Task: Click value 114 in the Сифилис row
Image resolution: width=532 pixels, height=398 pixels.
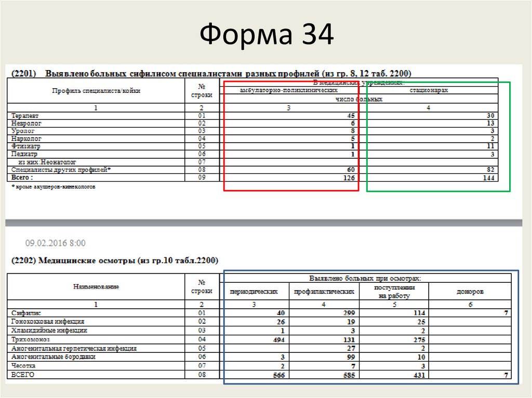Action: coord(419,313)
